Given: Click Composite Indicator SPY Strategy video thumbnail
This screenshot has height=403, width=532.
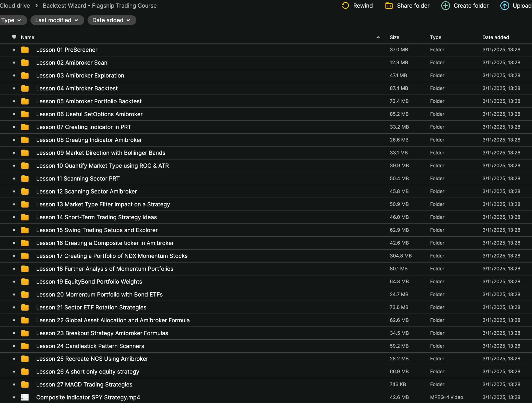Looking at the screenshot, I should click(x=25, y=397).
